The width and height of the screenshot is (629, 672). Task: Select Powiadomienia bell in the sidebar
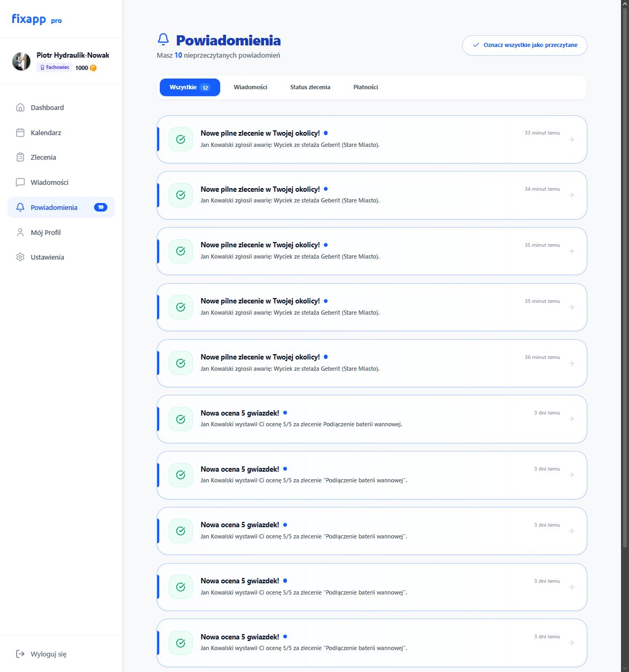20,207
